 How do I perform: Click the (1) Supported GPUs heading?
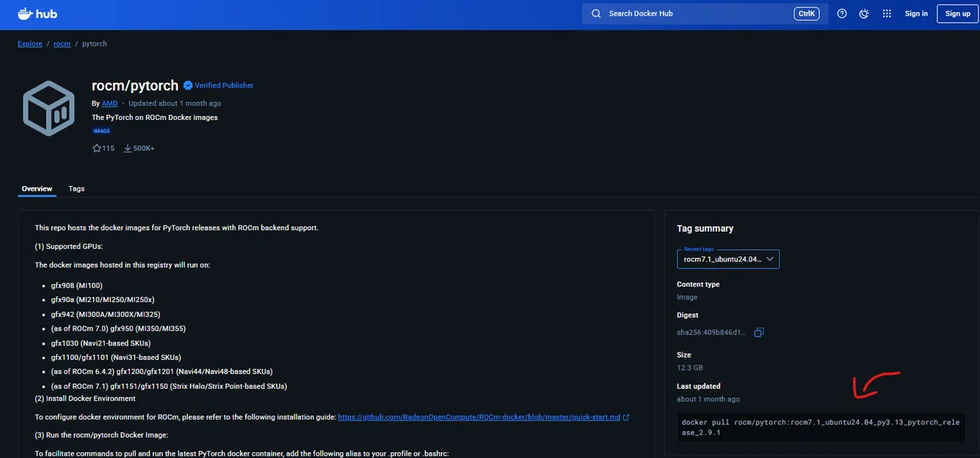click(69, 246)
